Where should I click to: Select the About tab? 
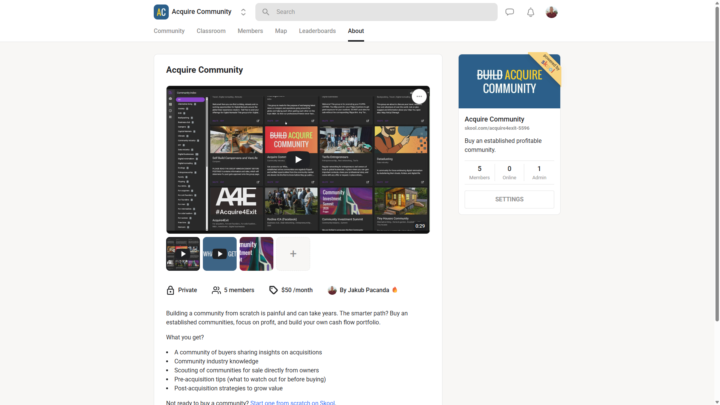coord(356,31)
